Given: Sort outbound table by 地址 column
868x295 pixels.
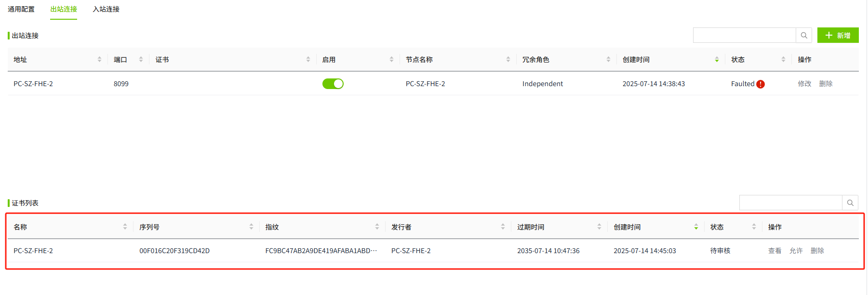Looking at the screenshot, I should pos(99,60).
